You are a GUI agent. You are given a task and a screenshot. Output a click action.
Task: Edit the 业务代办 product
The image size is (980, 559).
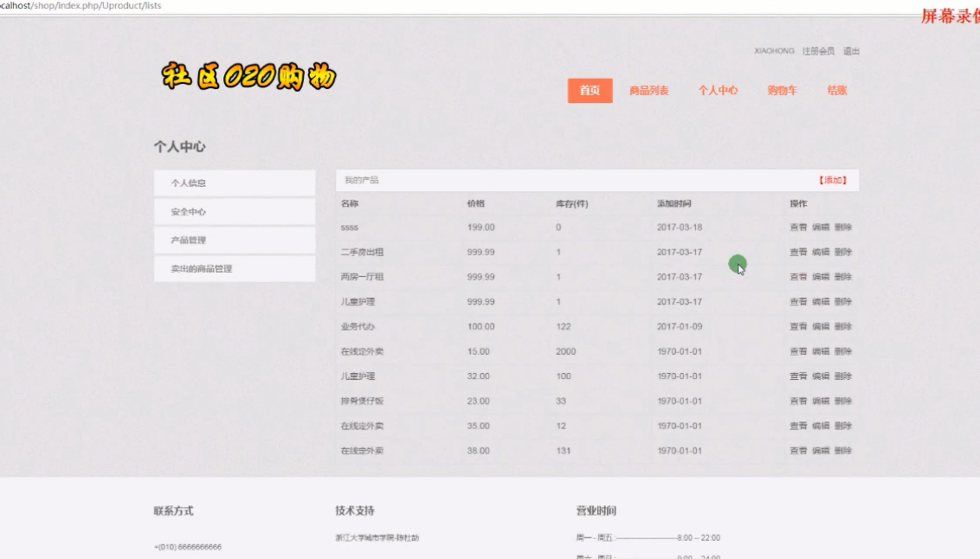(821, 326)
